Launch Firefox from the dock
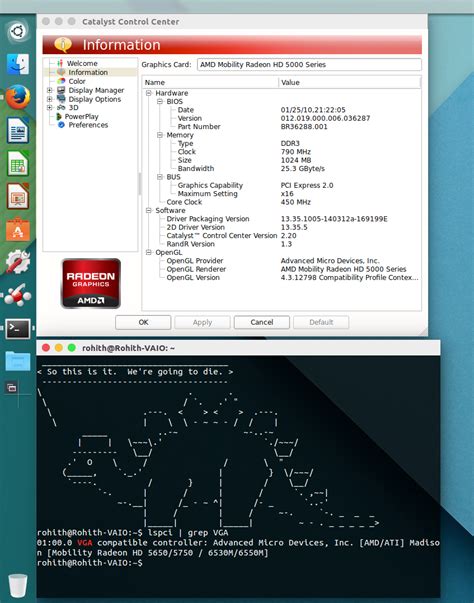This screenshot has height=603, width=474. click(x=18, y=97)
